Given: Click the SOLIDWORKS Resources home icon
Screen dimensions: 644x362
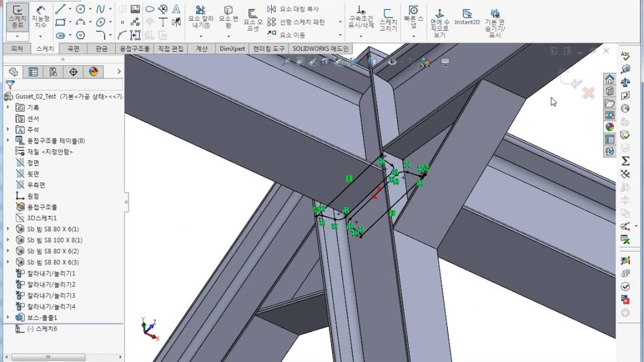Looking at the screenshot, I should tap(610, 79).
